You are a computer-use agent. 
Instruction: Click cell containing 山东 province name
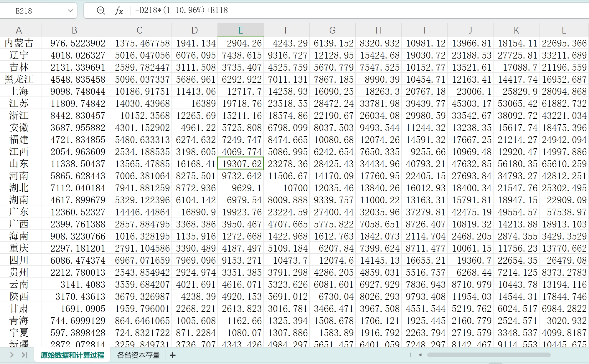click(x=19, y=164)
